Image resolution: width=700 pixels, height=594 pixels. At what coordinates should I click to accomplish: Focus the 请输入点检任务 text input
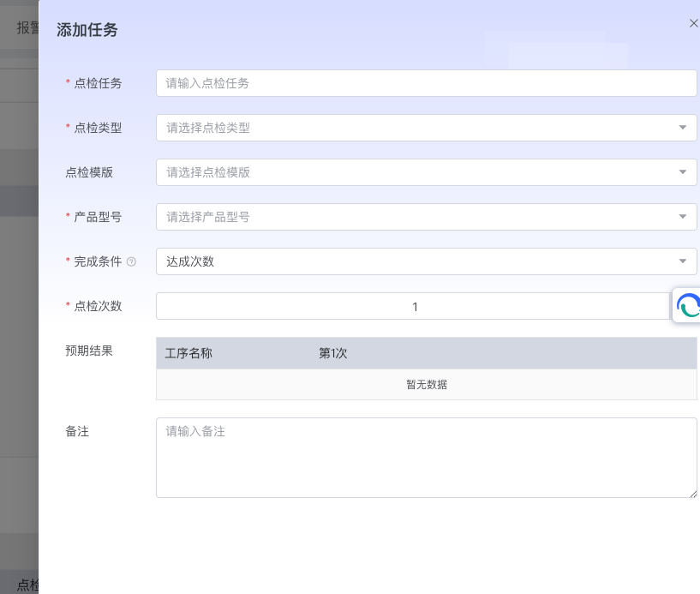pos(426,83)
